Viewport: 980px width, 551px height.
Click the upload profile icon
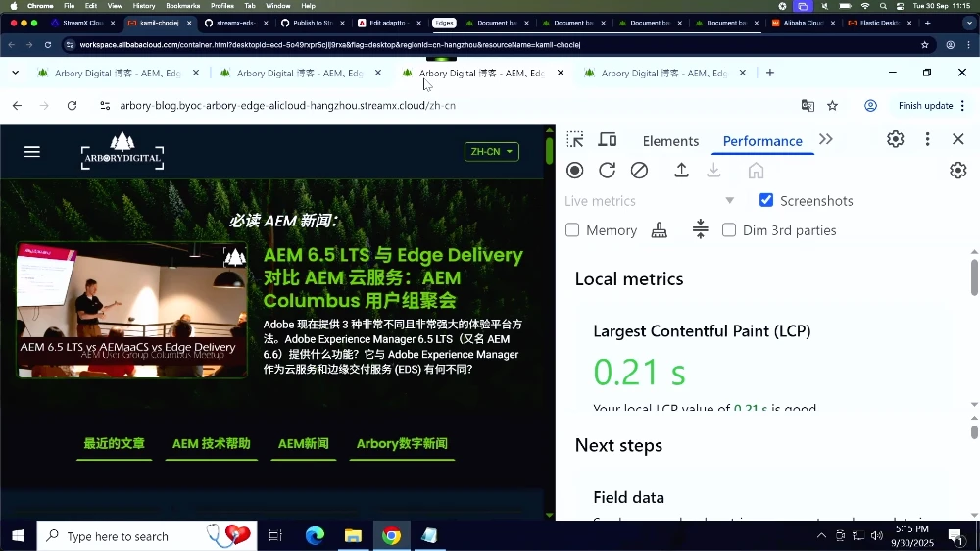(x=682, y=171)
